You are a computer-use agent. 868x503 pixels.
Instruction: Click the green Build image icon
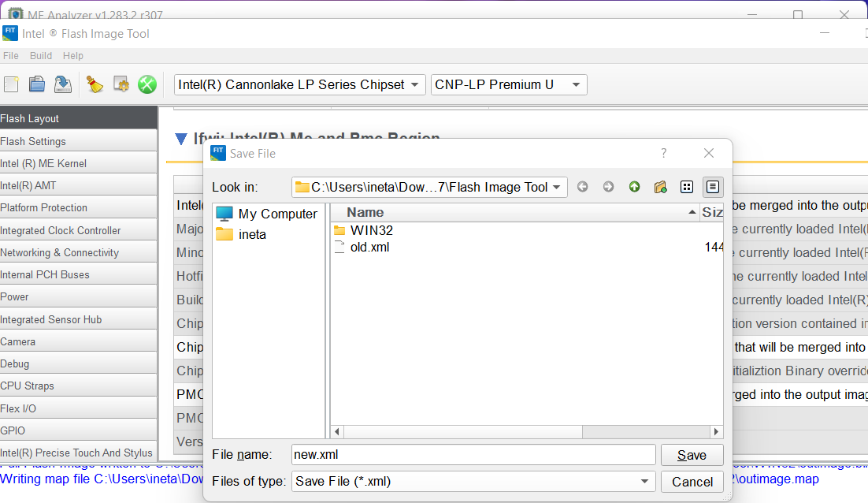[x=147, y=84]
